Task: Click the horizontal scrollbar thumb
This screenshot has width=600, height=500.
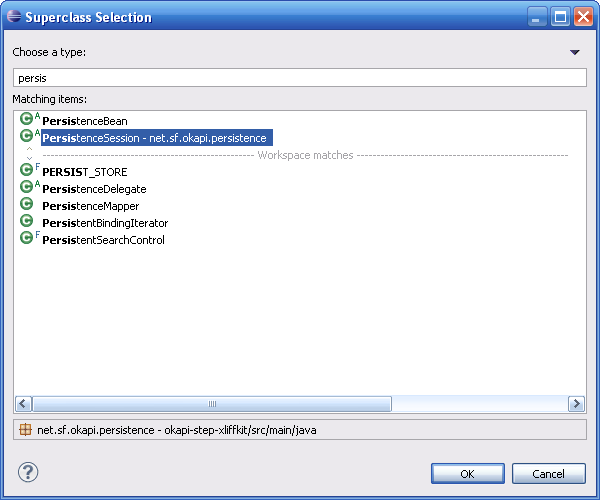Action: pos(212,404)
